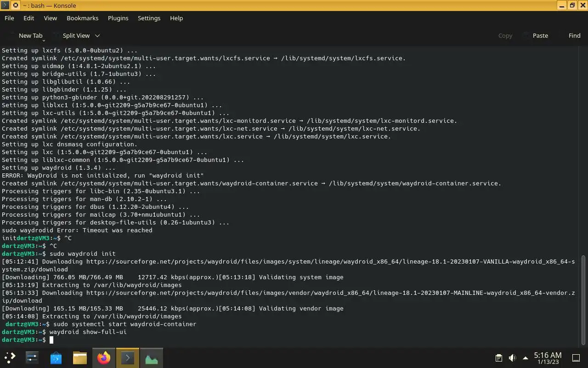Click 'Validating system image' text
Screen dimensions: 588x368
click(x=301, y=277)
